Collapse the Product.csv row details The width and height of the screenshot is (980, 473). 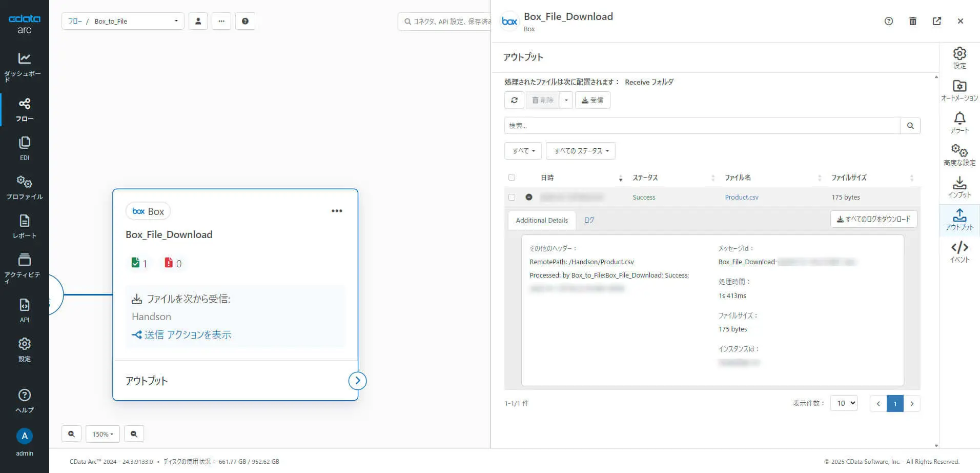tap(529, 197)
